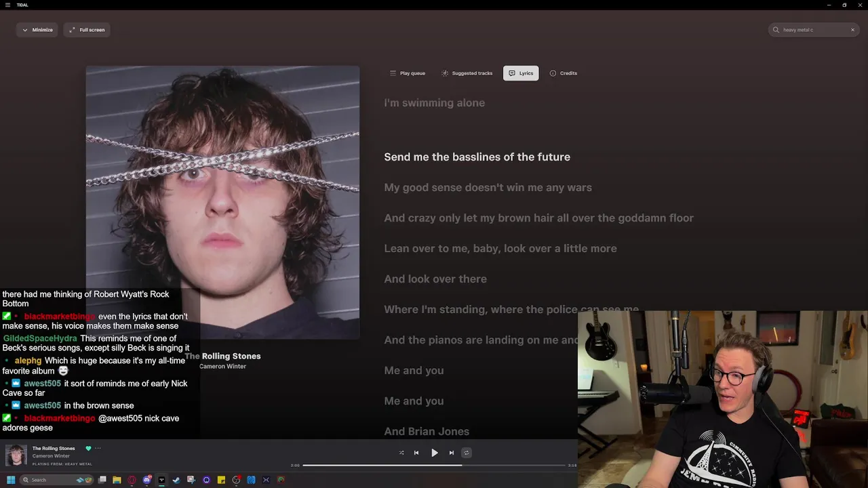Open File Explorer from the taskbar
Screen dimensions: 868x488
(117, 480)
